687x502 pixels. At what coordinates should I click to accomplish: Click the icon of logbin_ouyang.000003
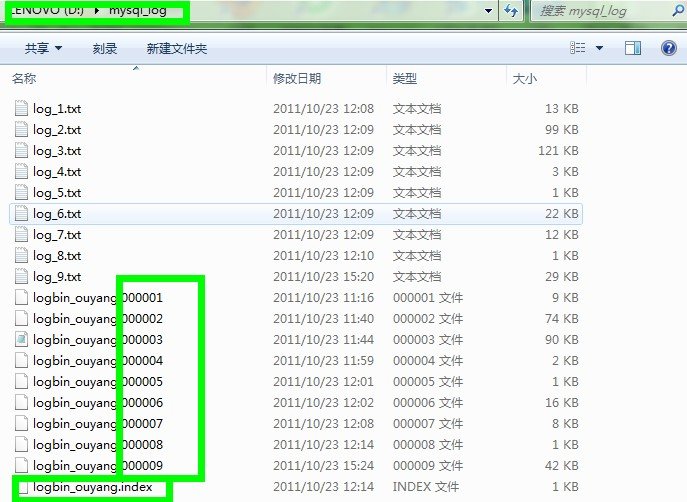[x=21, y=339]
